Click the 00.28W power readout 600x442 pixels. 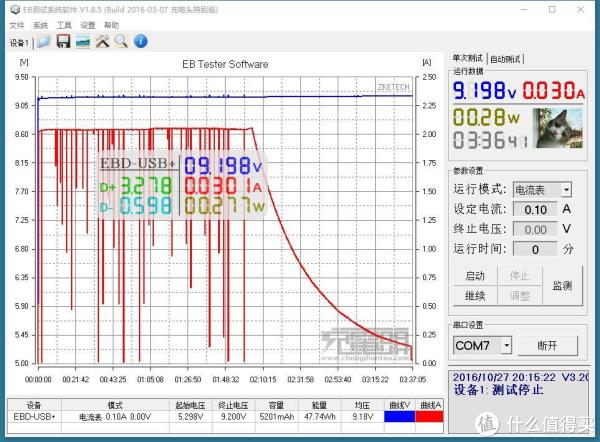[x=487, y=117]
